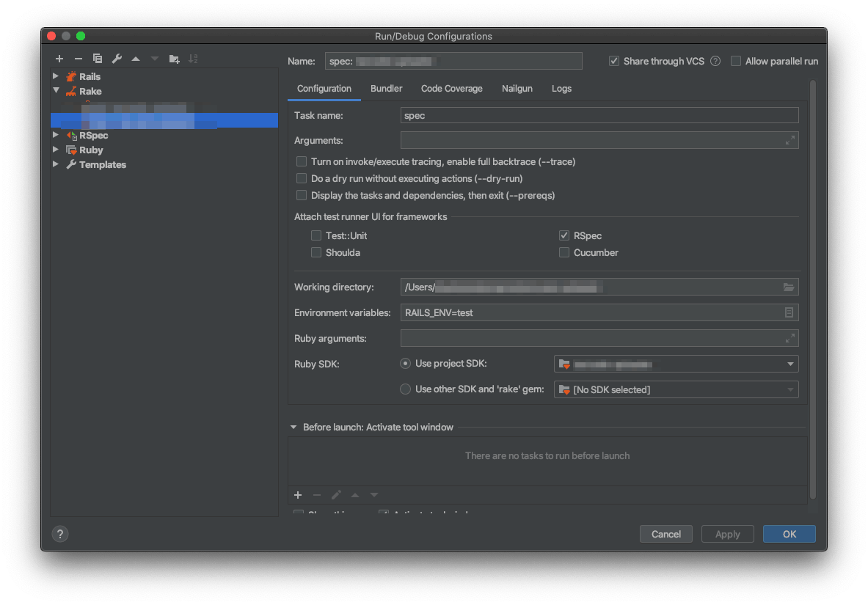868x605 pixels.
Task: Open the Nailgun tab
Action: tap(517, 89)
